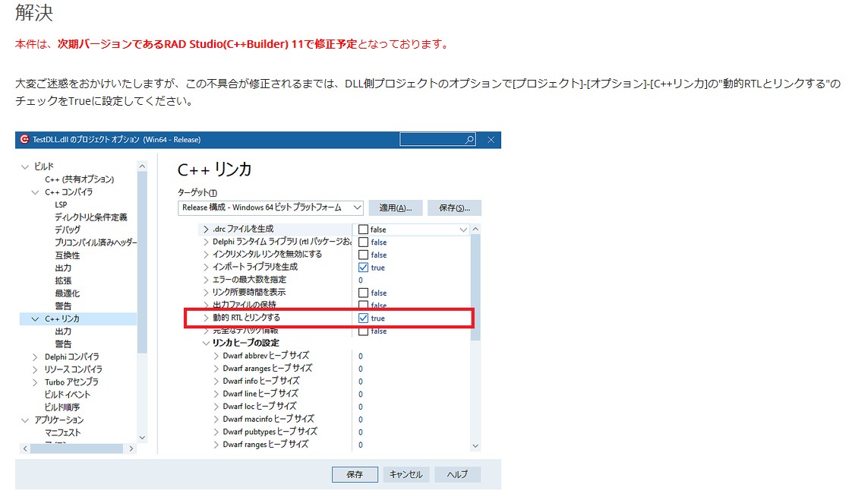Collapse the C++ コンパイラ tree node
Viewport: 868px width, 491px height.
[35, 192]
